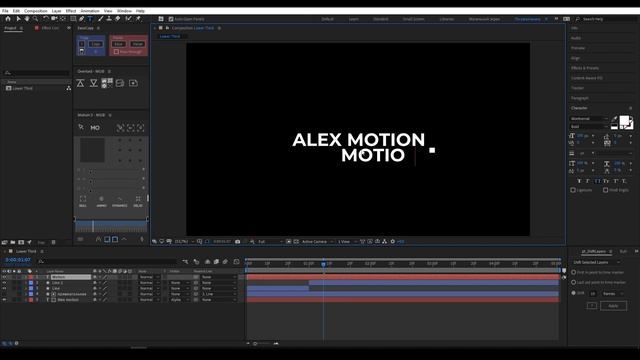The image size is (640, 360).
Task: Open the File menu
Action: point(5,11)
